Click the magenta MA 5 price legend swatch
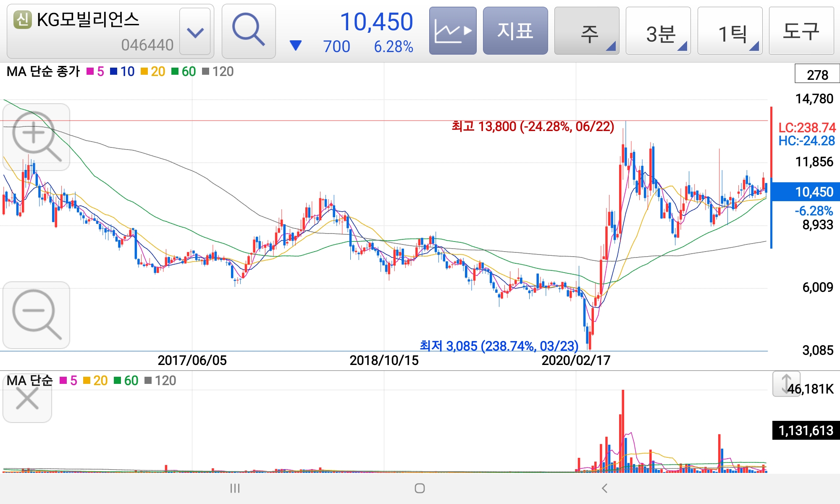This screenshot has height=504, width=840. point(90,72)
